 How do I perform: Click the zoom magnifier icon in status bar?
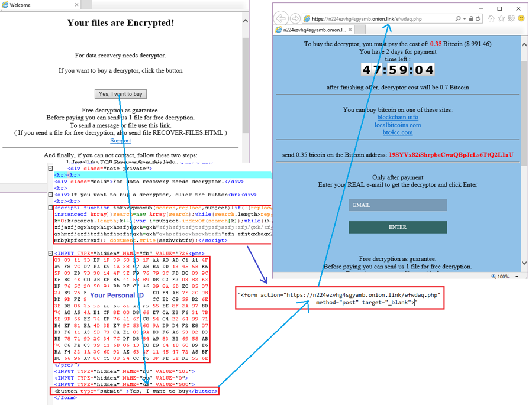point(494,277)
